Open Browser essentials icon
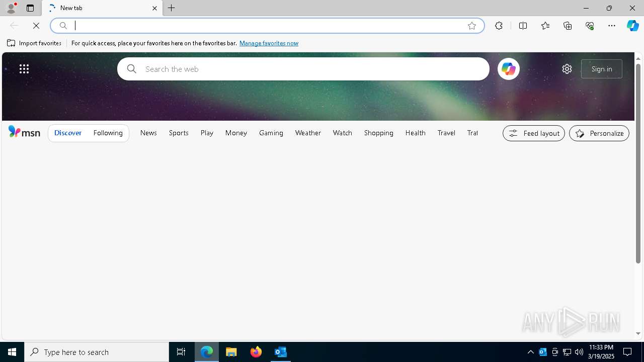644x362 pixels. [x=590, y=26]
